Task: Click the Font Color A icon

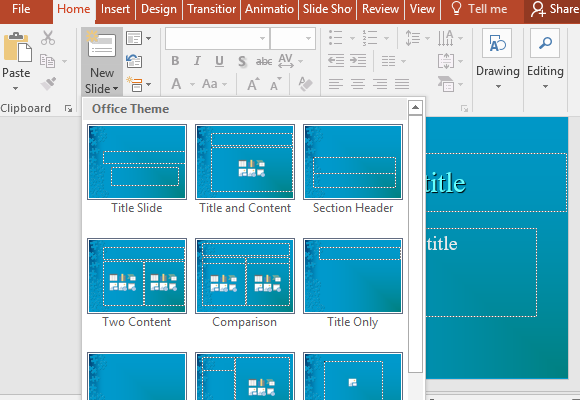Action: point(176,84)
